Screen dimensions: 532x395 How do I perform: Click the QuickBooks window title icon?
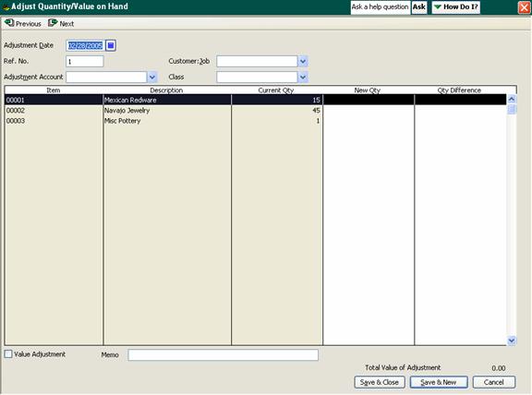point(6,6)
